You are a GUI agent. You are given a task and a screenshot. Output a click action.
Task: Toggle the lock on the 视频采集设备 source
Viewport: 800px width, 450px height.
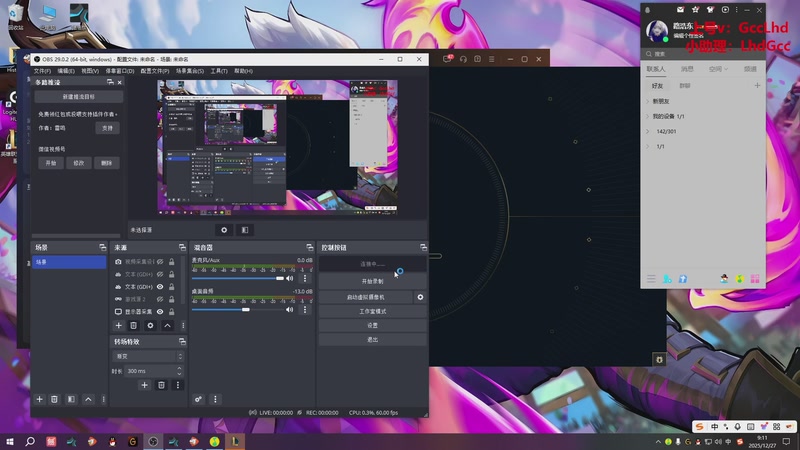pos(172,262)
